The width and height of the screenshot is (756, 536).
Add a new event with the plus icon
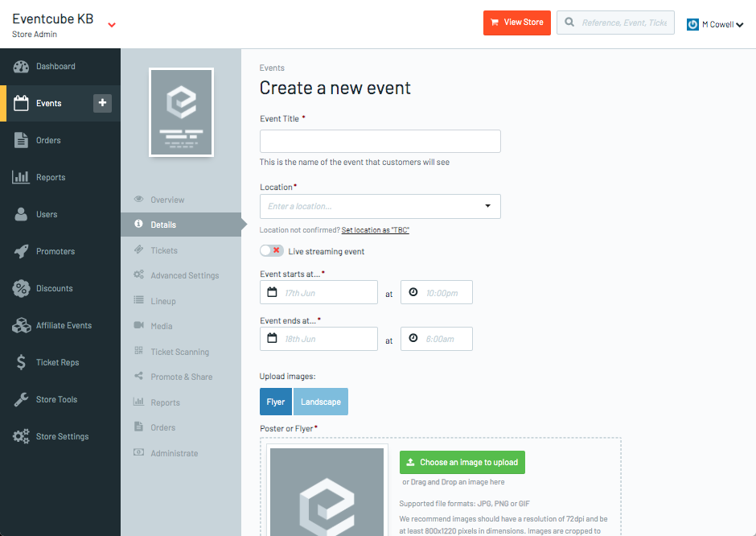pyautogui.click(x=104, y=103)
